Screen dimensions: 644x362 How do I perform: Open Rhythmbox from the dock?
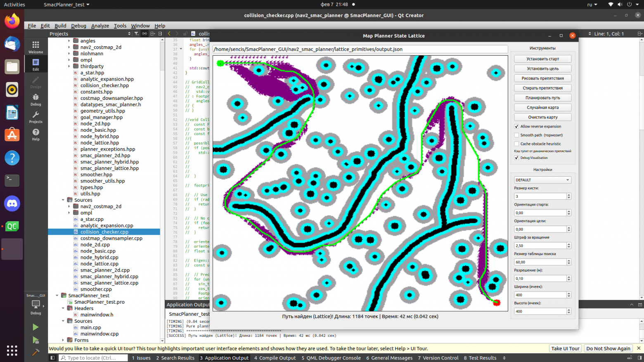12,90
